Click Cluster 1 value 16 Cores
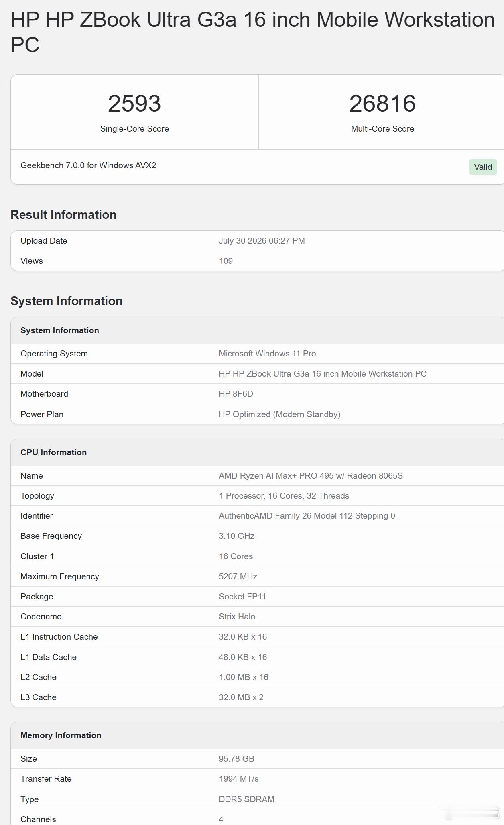The width and height of the screenshot is (504, 825). point(236,556)
